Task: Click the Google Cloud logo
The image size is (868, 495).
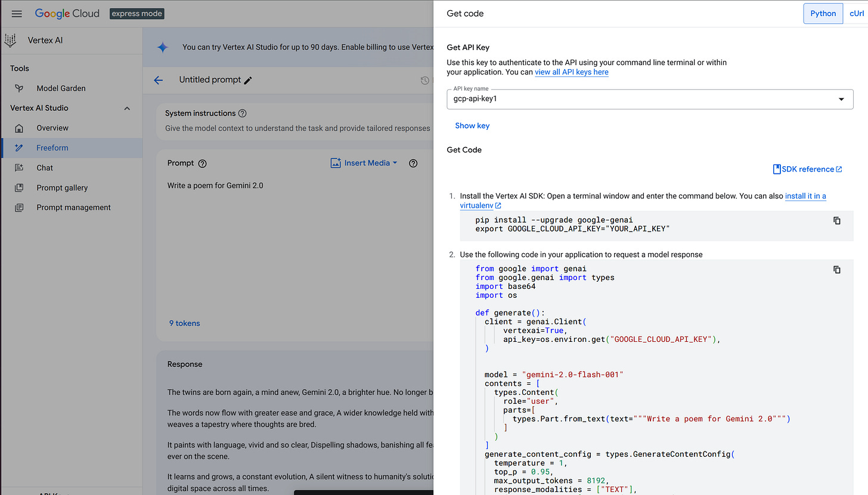Action: [x=67, y=13]
